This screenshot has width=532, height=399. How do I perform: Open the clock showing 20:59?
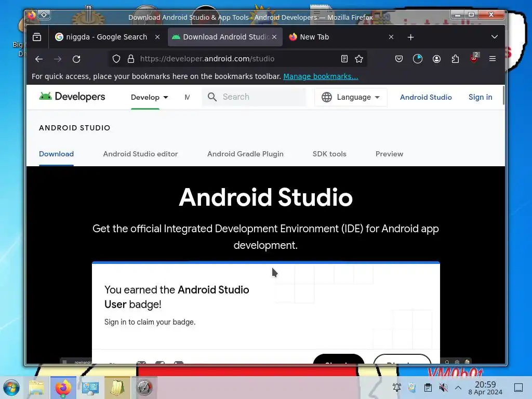[485, 388]
